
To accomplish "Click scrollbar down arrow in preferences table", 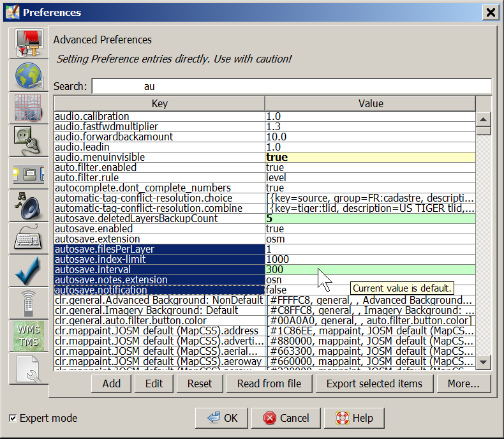I will coord(484,362).
